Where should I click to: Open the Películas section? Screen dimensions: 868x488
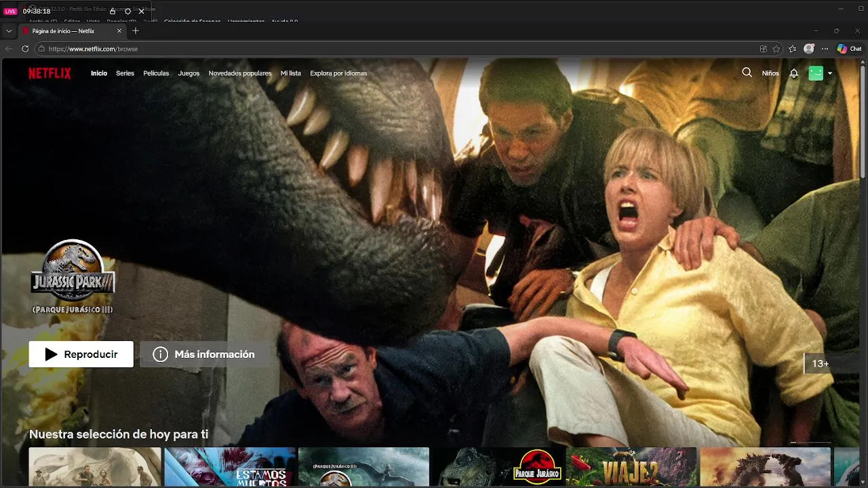156,73
